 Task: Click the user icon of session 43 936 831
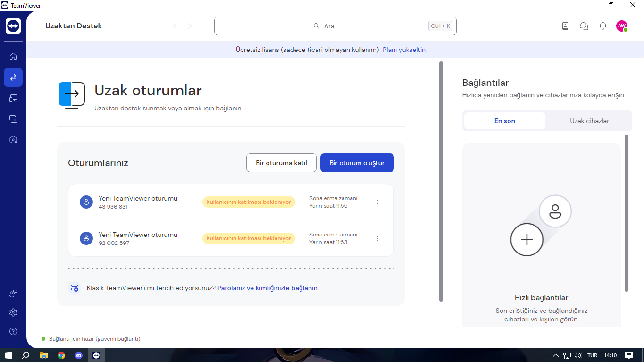point(86,202)
